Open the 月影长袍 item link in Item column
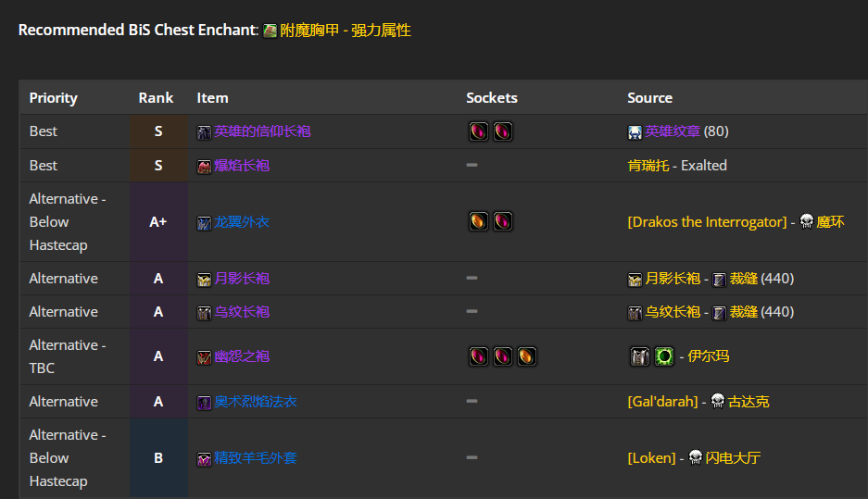This screenshot has height=499, width=868. (x=242, y=279)
